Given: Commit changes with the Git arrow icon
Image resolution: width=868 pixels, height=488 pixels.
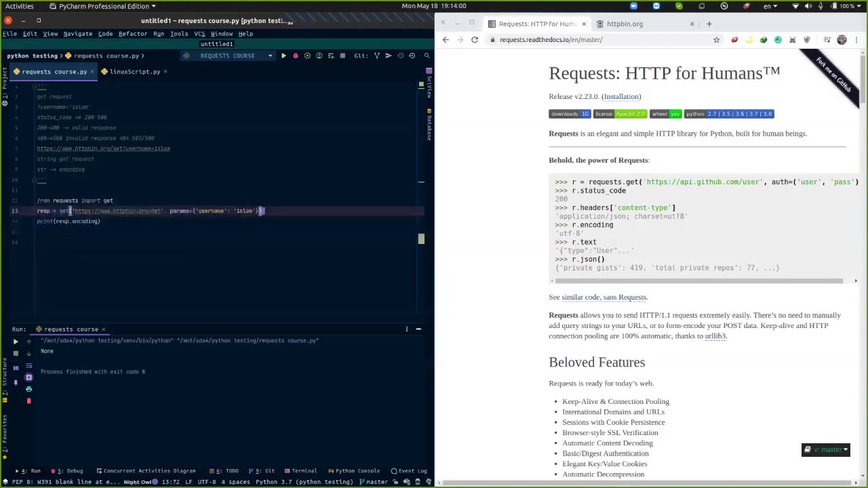Looking at the screenshot, I should (x=389, y=56).
